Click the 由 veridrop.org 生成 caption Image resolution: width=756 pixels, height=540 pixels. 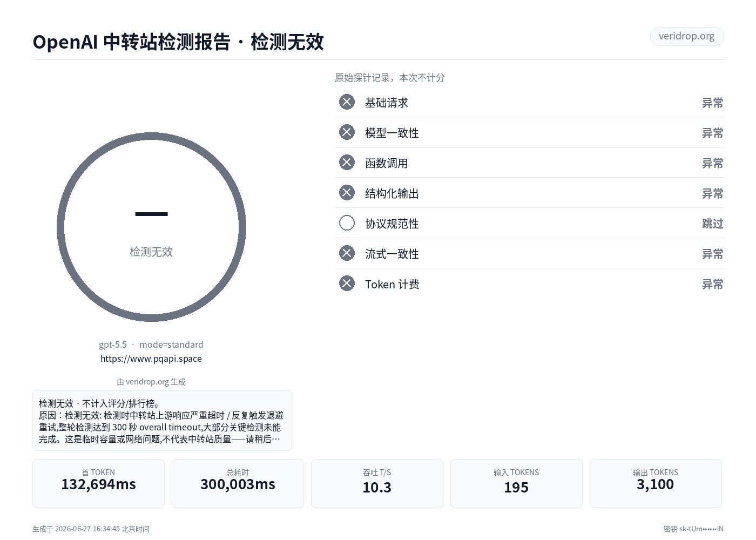pos(151,382)
